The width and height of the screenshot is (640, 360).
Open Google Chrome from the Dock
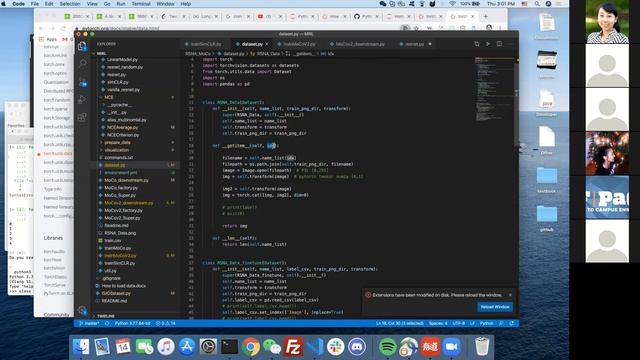click(x=251, y=347)
